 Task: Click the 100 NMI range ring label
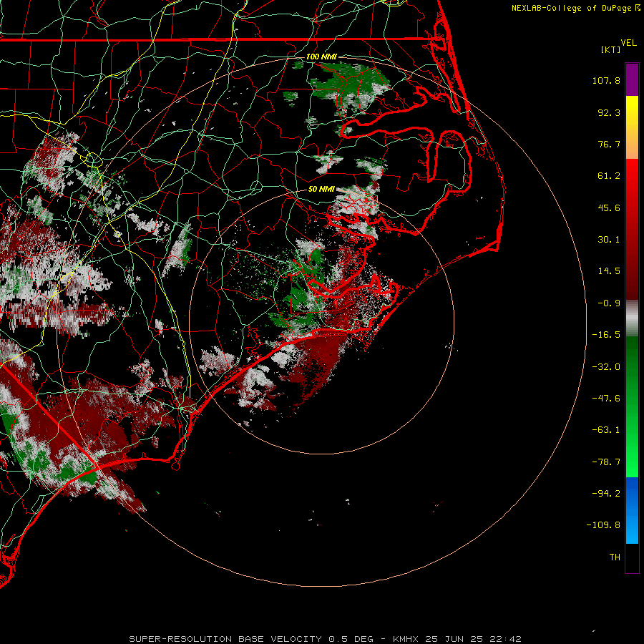pyautogui.click(x=321, y=57)
